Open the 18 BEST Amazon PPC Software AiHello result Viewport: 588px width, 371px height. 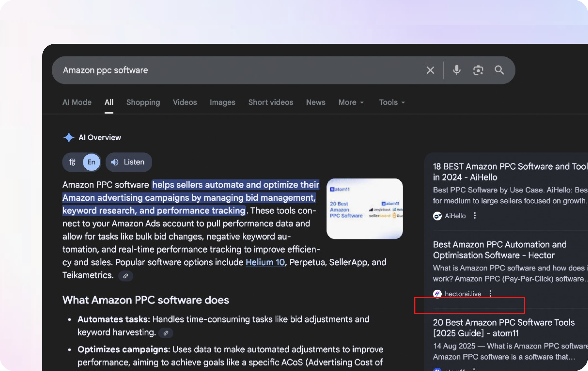point(510,172)
